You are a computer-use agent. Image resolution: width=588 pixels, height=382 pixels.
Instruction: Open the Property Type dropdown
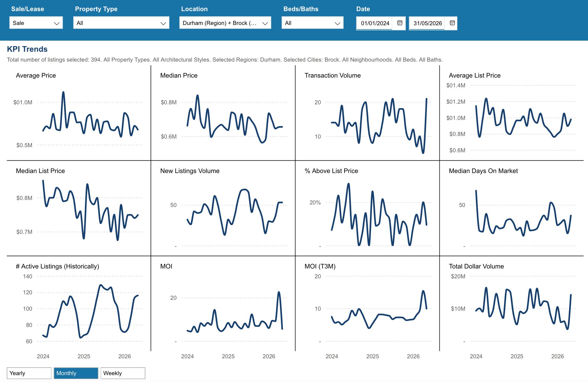(121, 23)
